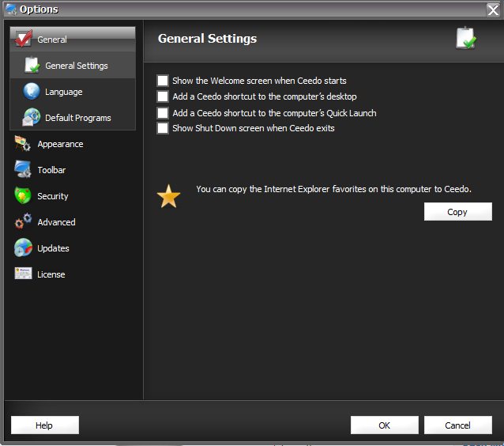The width and height of the screenshot is (504, 446).
Task: Click the Default Programs icon
Action: pos(32,118)
